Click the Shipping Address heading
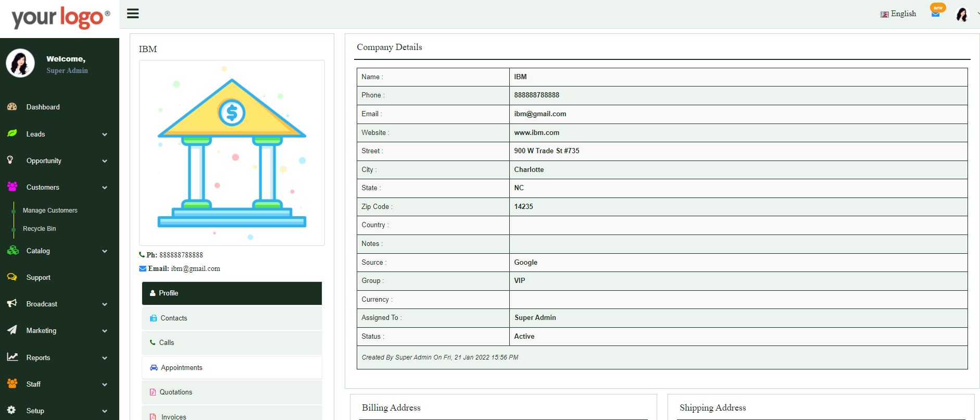Viewport: 980px width, 420px height. tap(713, 407)
